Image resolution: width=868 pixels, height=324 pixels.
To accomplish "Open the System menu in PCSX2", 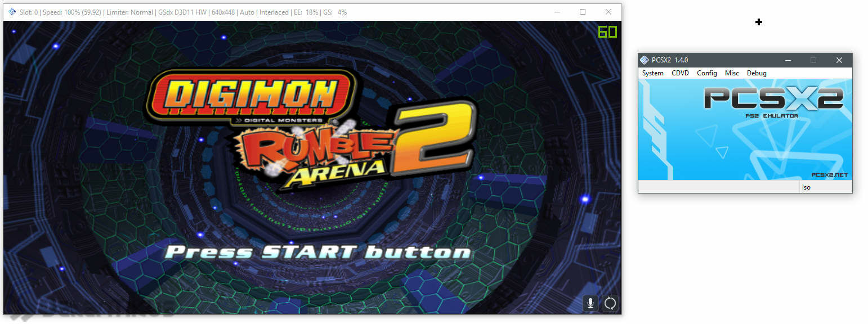I will coord(652,73).
